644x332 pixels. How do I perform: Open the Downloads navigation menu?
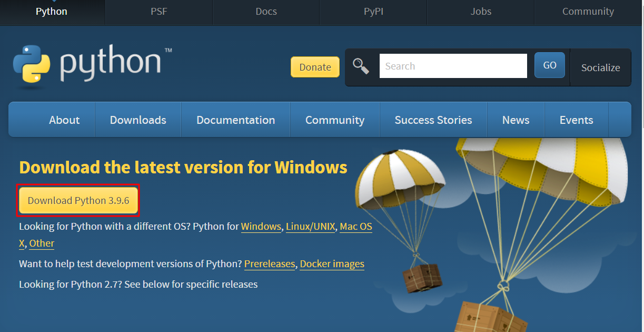pos(138,120)
